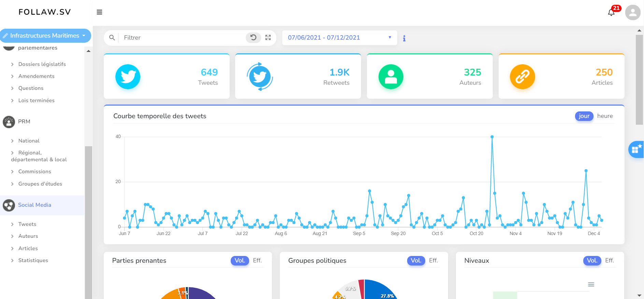Image resolution: width=644 pixels, height=299 pixels.
Task: Expand Dossiers législatifs in sidebar
Action: click(x=42, y=64)
